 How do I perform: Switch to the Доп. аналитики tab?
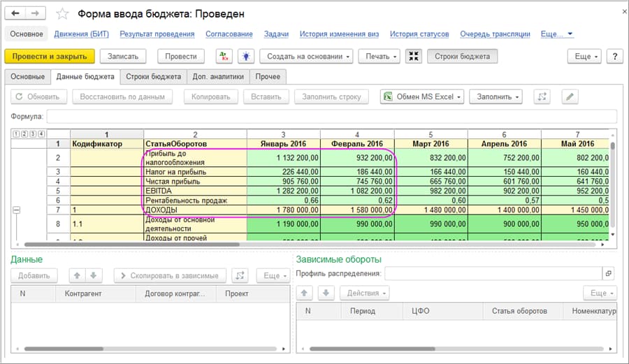pyautogui.click(x=218, y=77)
